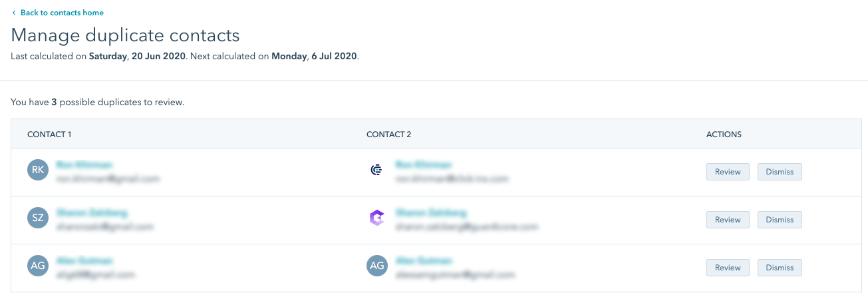Dismiss the first duplicate pair

point(780,172)
